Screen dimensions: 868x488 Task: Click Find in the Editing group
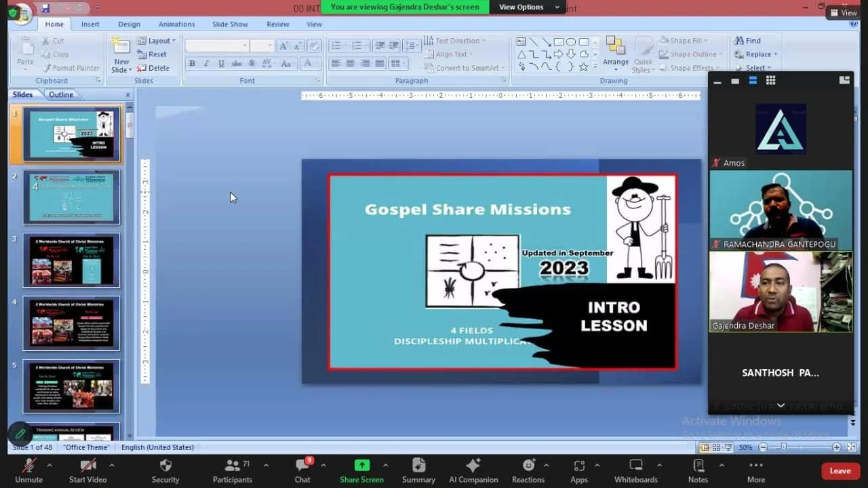point(747,41)
